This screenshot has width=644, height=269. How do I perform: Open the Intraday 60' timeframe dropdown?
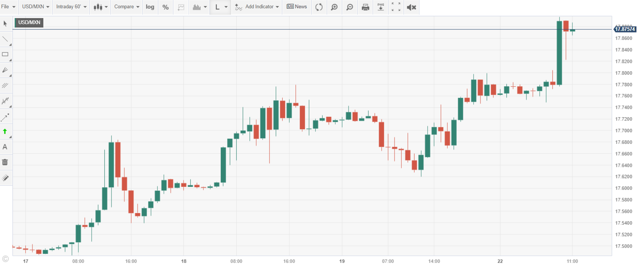coord(72,7)
